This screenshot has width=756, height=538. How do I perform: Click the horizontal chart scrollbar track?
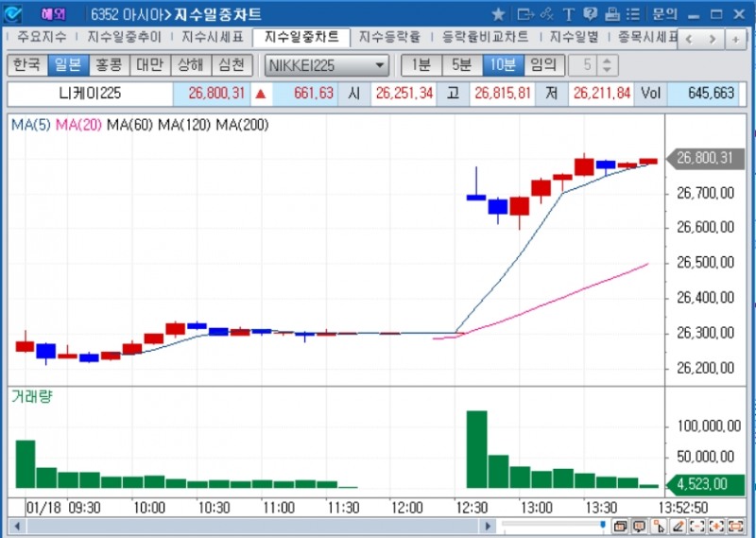253,526
